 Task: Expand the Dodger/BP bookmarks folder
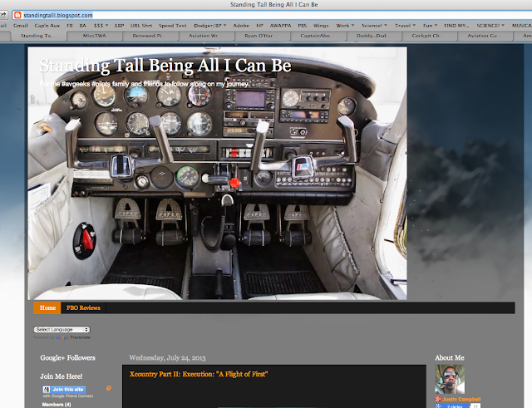(x=210, y=26)
